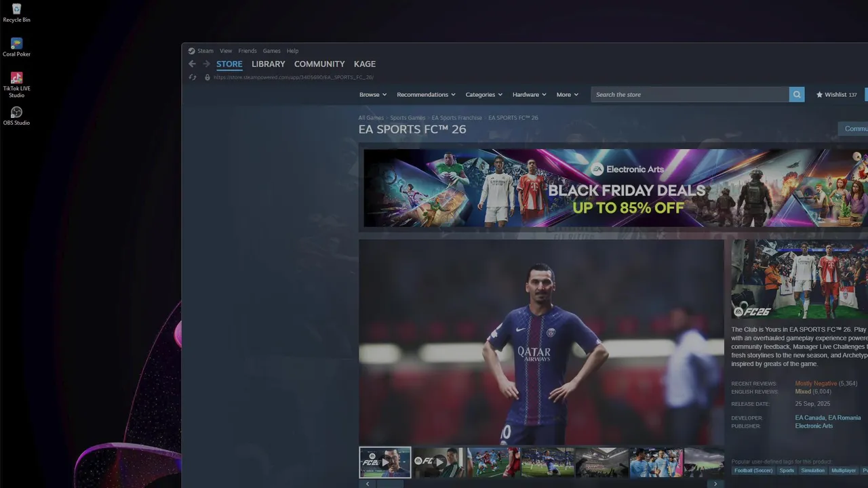Click the FC26 capsule header image
The width and height of the screenshot is (868, 488).
[800, 279]
